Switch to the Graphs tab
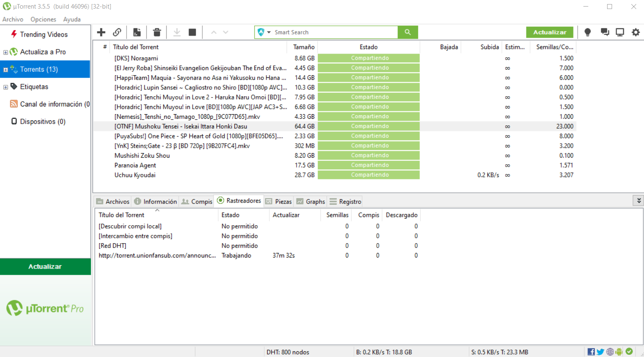This screenshot has width=644, height=357. [x=311, y=201]
